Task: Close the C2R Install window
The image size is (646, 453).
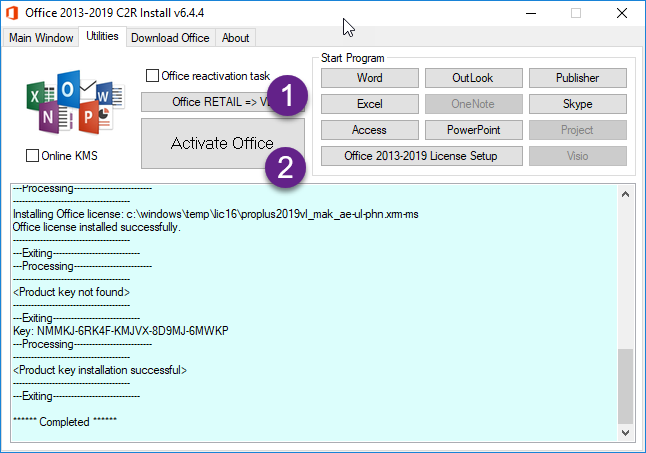Action: (x=622, y=13)
